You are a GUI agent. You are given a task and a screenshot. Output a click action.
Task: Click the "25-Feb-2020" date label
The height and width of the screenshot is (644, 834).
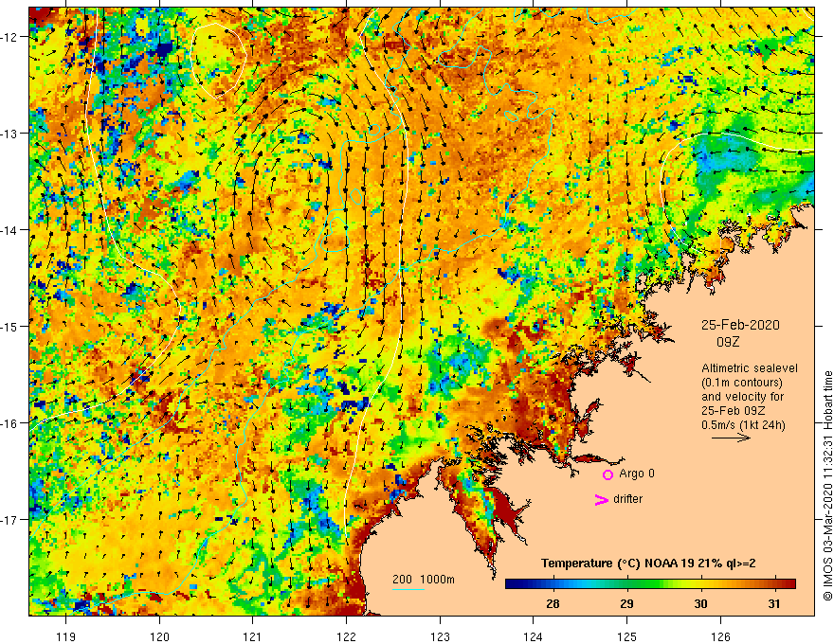[x=740, y=325]
